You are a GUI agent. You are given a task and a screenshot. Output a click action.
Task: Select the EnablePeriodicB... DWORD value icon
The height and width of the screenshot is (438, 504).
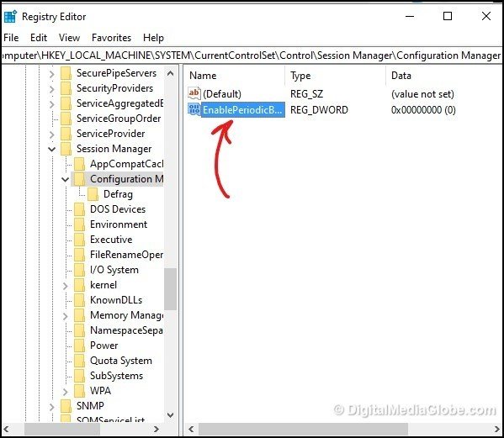click(x=194, y=109)
